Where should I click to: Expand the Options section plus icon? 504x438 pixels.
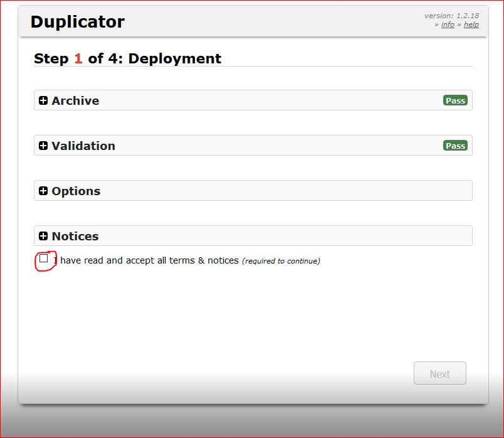click(43, 191)
